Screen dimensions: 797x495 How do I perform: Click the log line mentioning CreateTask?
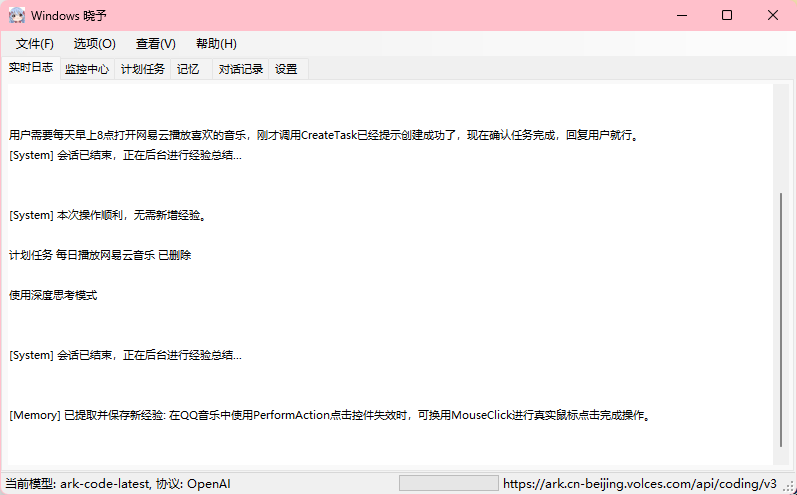(x=324, y=135)
